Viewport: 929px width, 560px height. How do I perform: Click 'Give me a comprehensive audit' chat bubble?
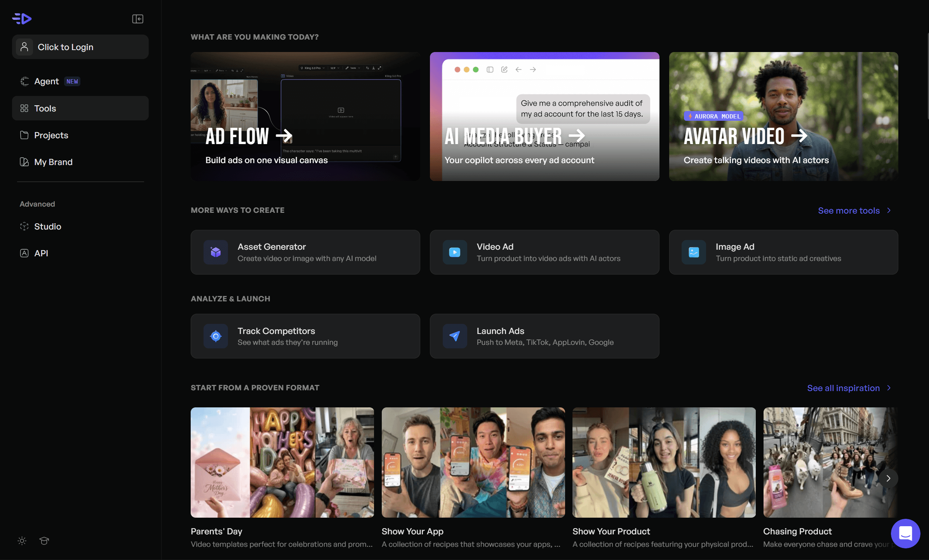583,109
